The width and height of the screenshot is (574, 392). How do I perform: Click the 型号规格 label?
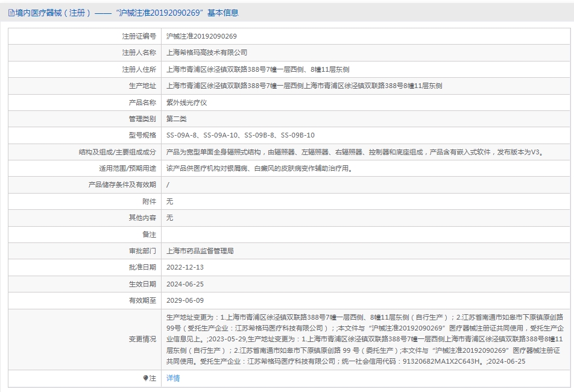142,135
